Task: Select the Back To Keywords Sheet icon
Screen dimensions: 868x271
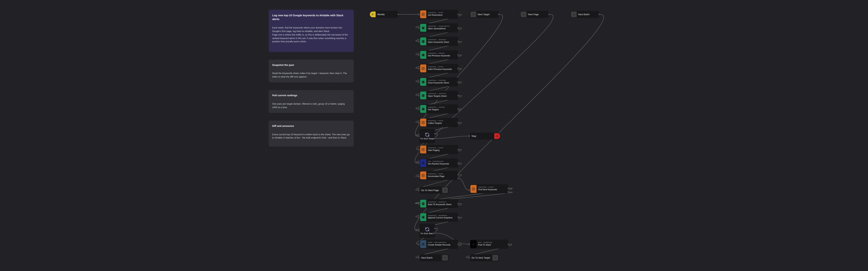Action: pos(423,204)
